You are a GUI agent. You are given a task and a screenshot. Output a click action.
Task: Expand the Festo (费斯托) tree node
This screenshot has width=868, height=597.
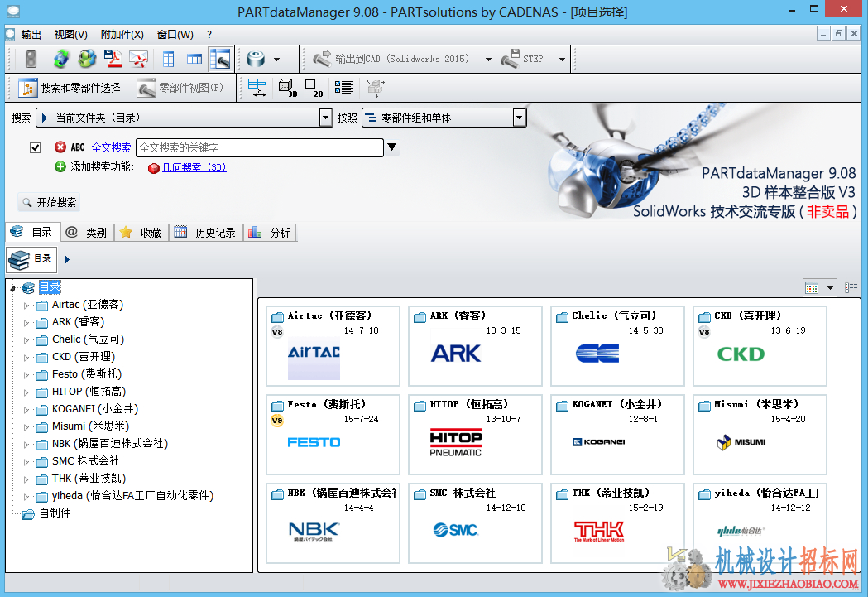click(26, 375)
